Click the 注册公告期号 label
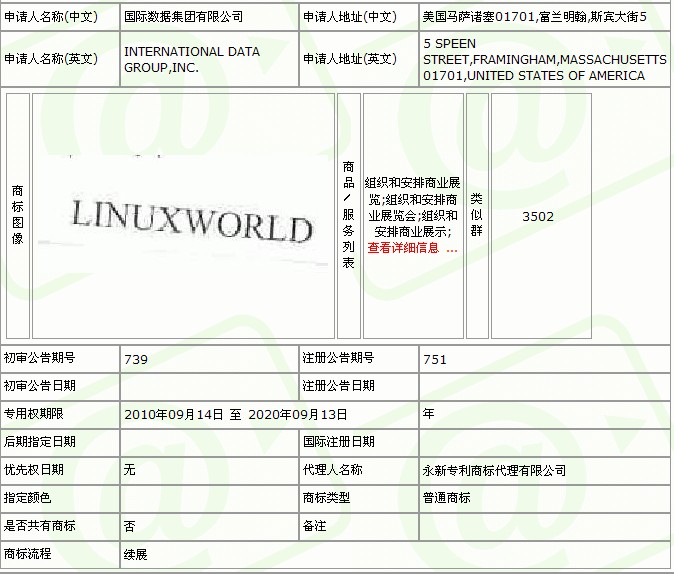The image size is (674, 574). tap(338, 358)
